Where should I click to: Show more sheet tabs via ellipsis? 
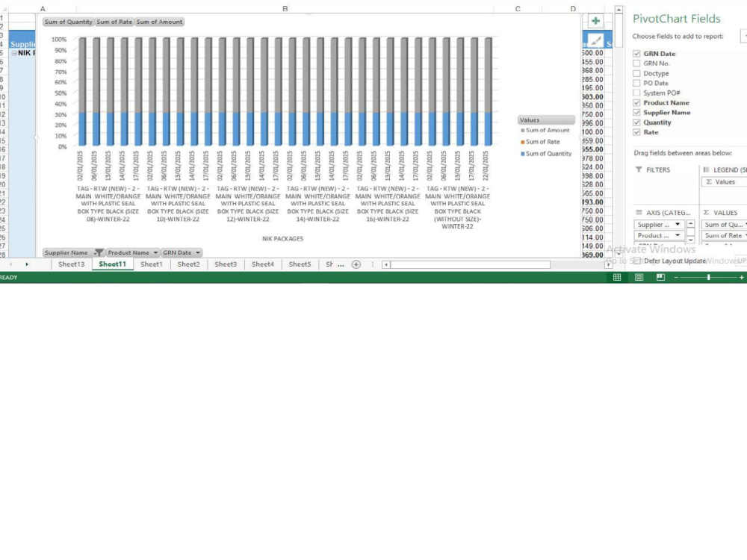click(341, 265)
